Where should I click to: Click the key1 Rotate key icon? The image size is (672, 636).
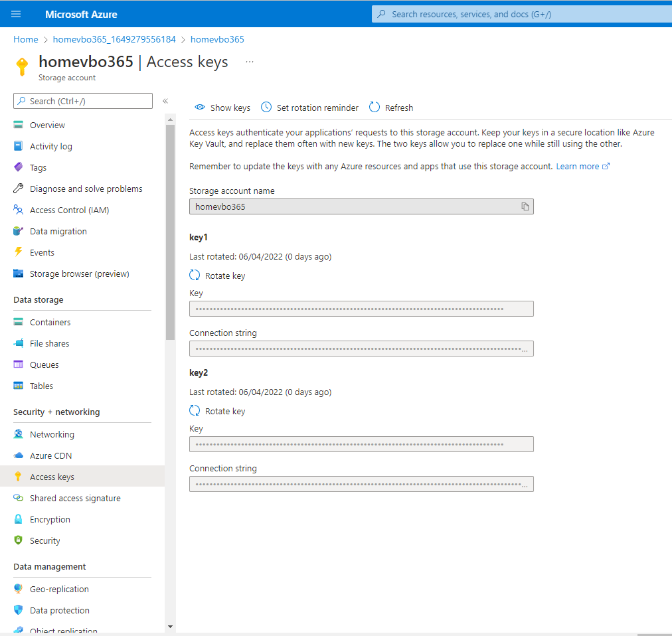(195, 276)
